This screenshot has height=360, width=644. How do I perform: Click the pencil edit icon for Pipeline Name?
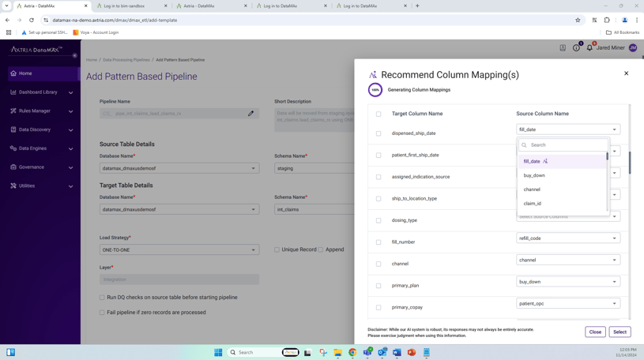pyautogui.click(x=251, y=114)
